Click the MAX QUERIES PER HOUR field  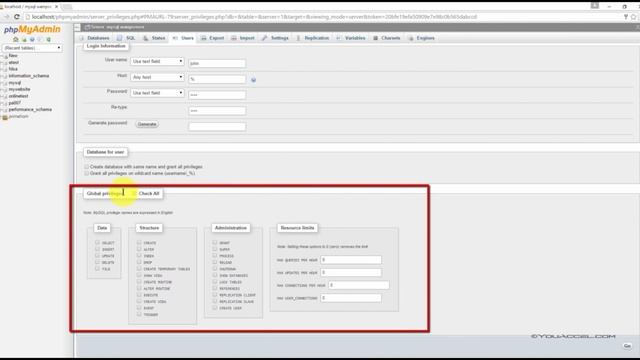click(351, 260)
